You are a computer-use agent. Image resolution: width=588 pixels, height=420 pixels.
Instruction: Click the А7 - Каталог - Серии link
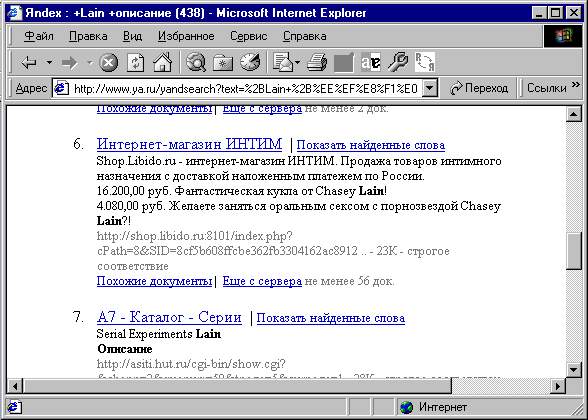[169, 317]
